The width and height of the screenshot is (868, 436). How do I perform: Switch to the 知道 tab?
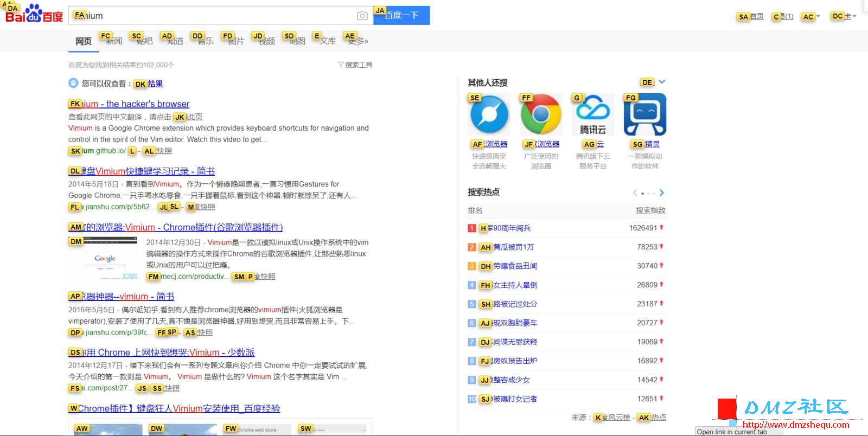(175, 41)
